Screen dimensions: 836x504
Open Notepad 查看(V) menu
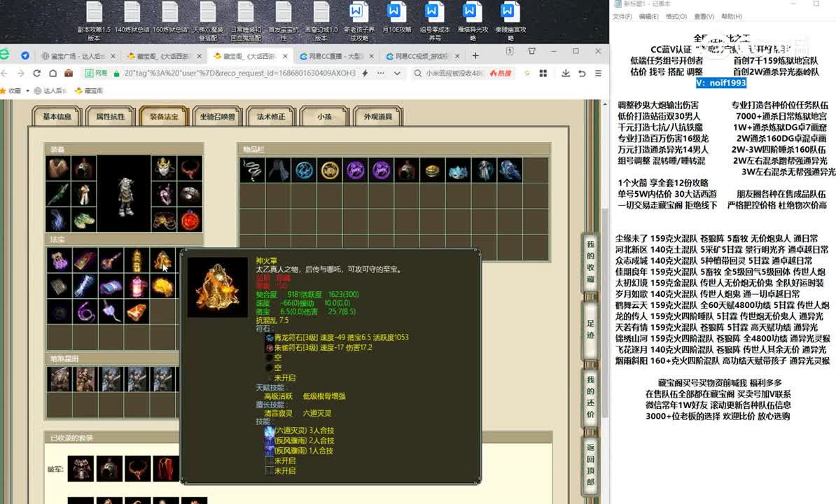[704, 17]
